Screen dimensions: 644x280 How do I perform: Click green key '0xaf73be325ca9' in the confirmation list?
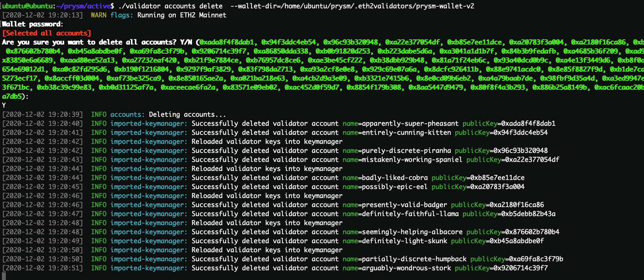(x=134, y=78)
